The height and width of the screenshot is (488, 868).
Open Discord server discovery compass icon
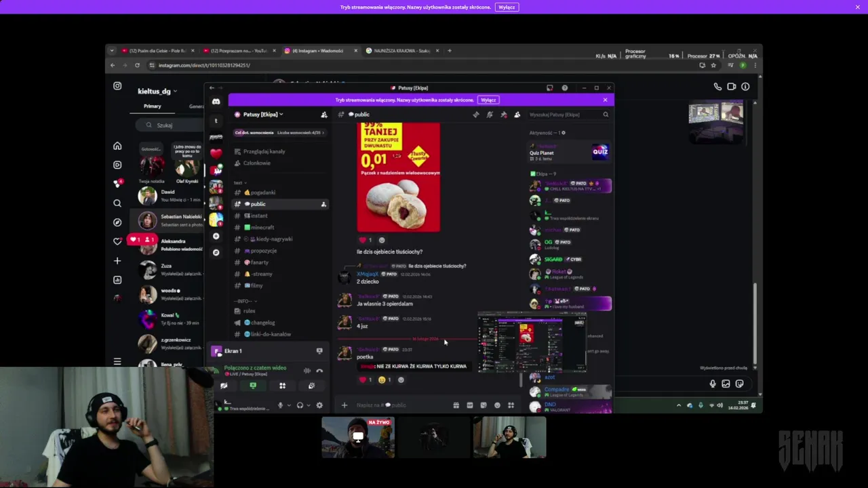pos(216,252)
